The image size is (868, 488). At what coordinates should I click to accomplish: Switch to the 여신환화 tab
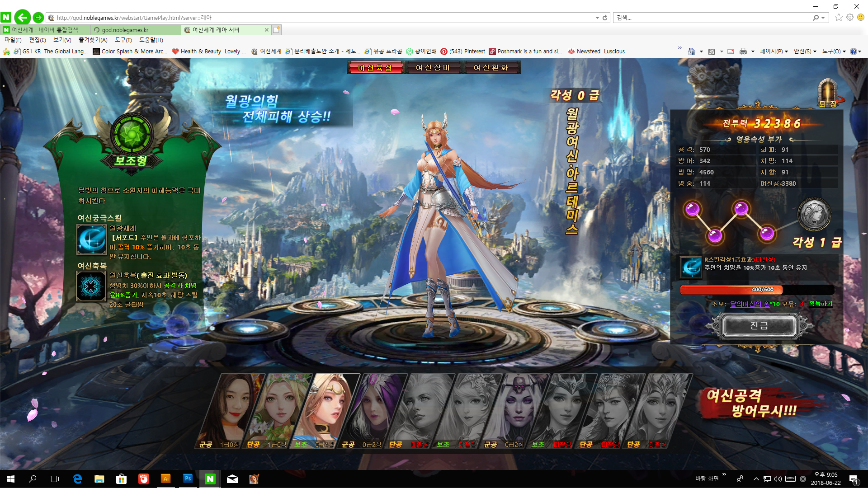[491, 68]
